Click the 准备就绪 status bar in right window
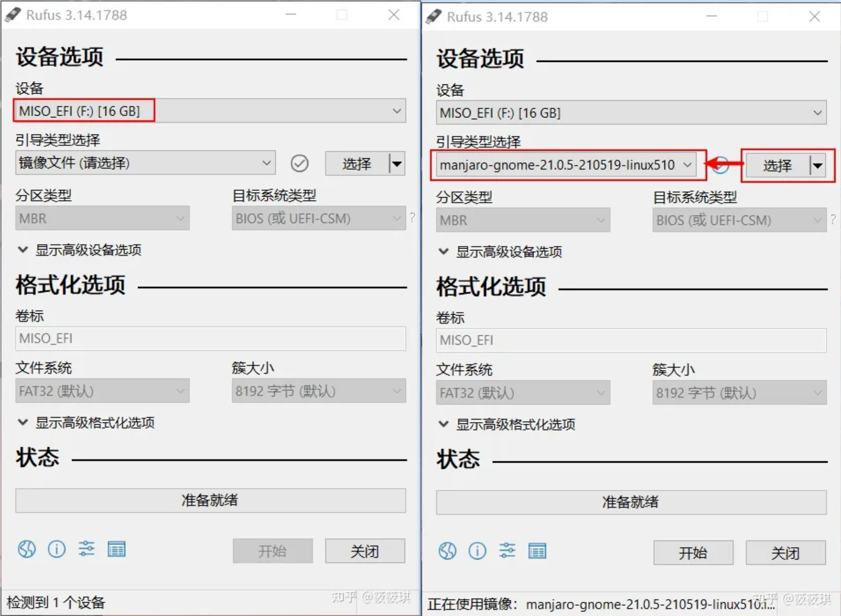The height and width of the screenshot is (616, 841). coord(631,502)
